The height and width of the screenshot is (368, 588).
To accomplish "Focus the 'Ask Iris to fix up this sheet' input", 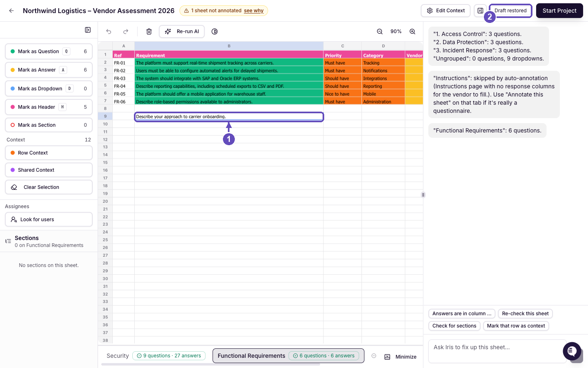I will tap(497, 351).
